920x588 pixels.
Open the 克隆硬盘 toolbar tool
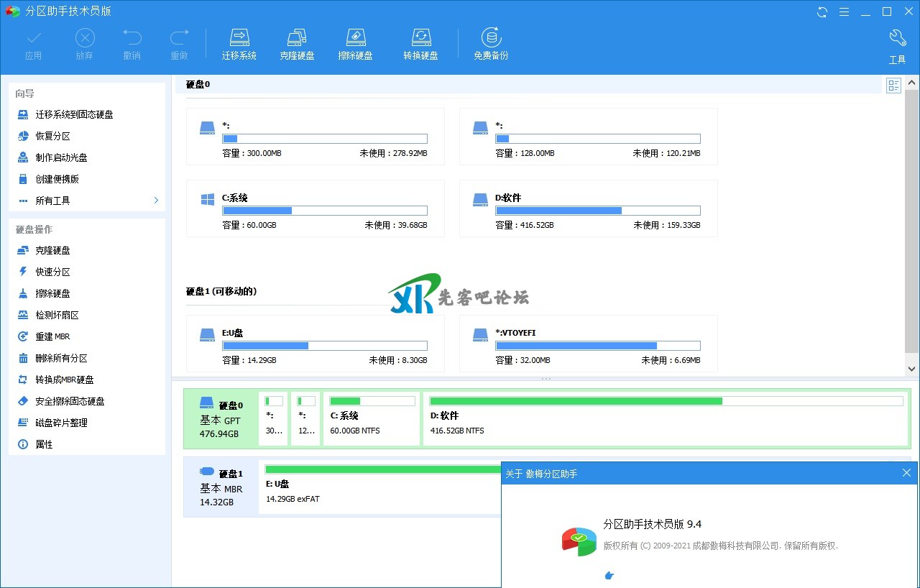point(297,45)
